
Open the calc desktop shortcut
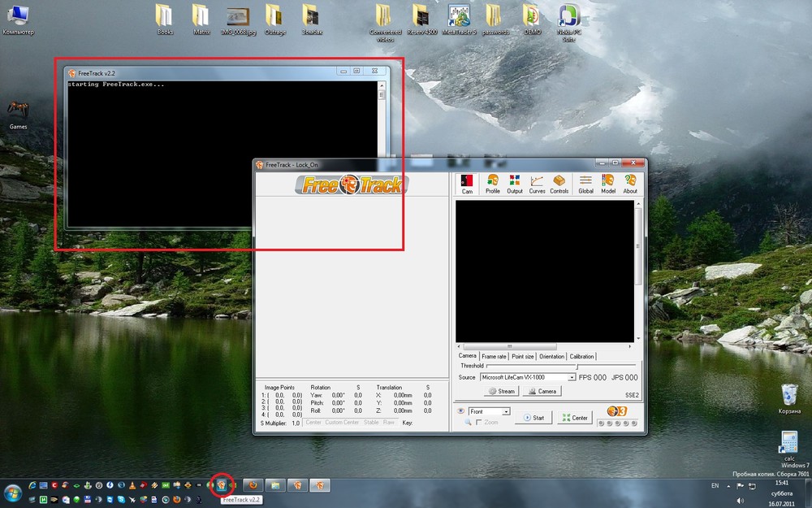[x=789, y=445]
